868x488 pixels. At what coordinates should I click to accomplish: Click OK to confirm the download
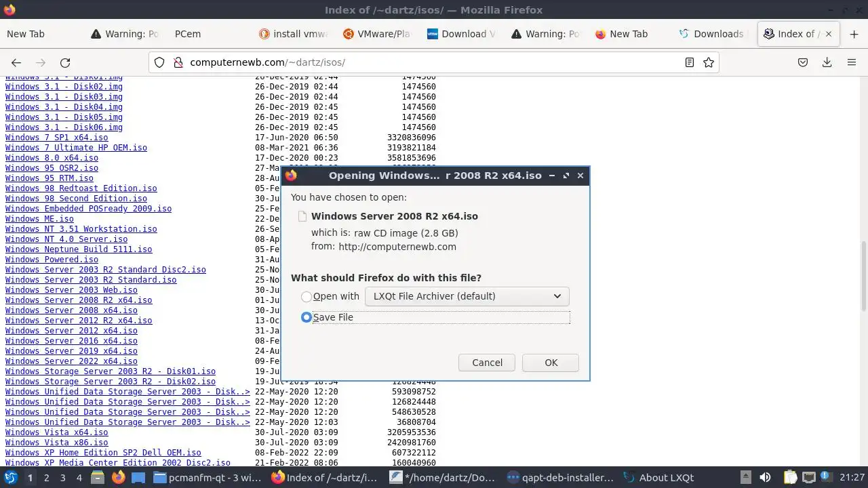coord(551,363)
